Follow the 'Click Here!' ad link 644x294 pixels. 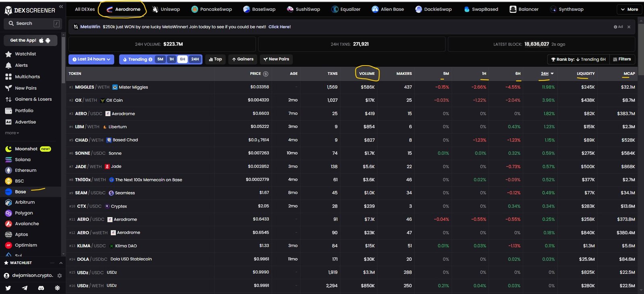click(x=279, y=27)
